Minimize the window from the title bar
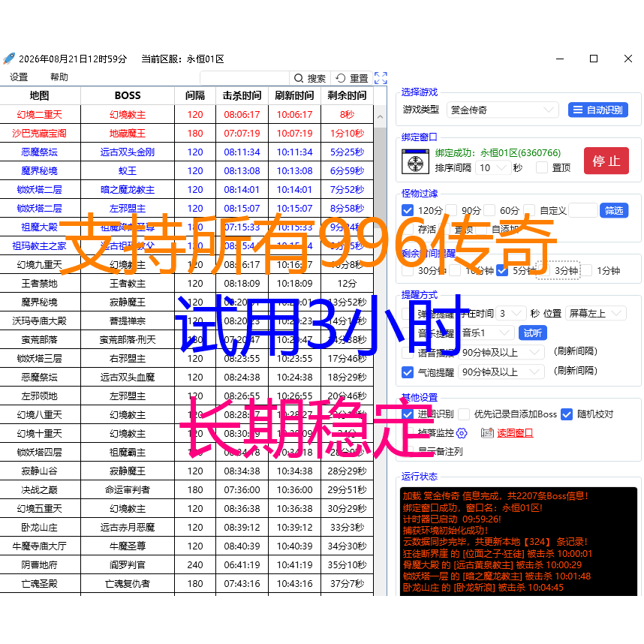Screen dimensions: 644x644 [560, 59]
